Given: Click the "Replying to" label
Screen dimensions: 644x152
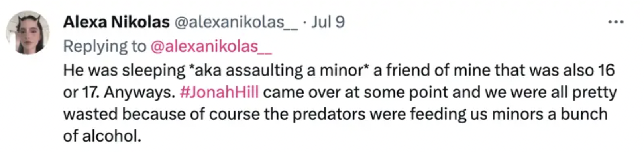Looking at the screenshot, I should coord(105,47).
